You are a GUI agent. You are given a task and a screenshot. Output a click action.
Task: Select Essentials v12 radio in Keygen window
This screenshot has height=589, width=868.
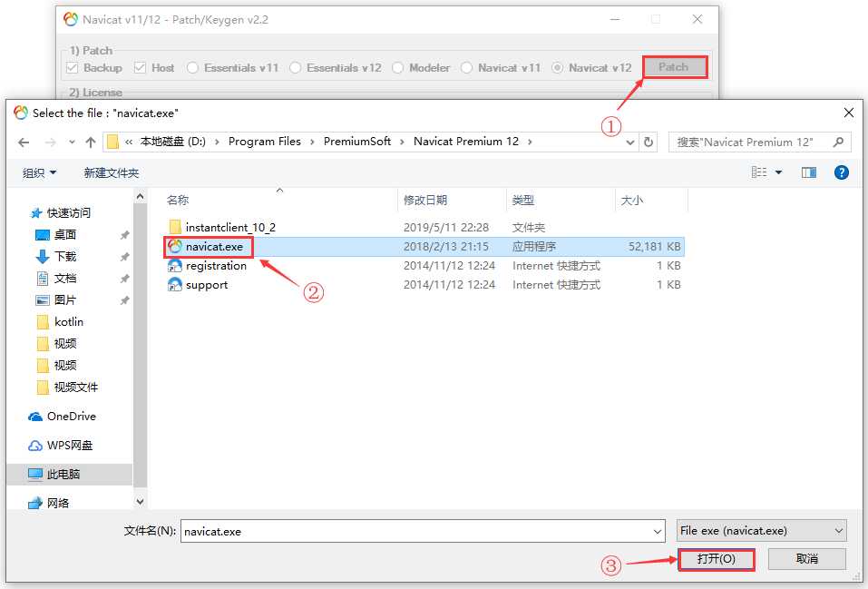click(x=295, y=68)
